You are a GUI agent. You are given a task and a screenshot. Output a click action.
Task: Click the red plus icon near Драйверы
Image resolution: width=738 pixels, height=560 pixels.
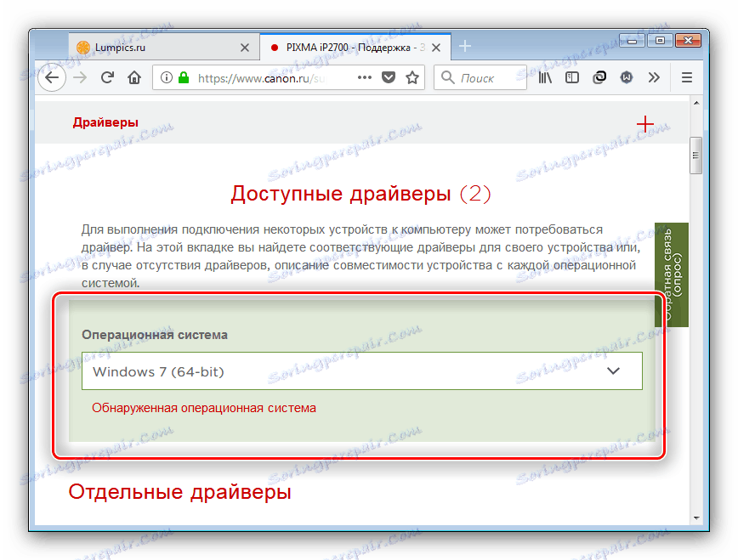pos(645,124)
